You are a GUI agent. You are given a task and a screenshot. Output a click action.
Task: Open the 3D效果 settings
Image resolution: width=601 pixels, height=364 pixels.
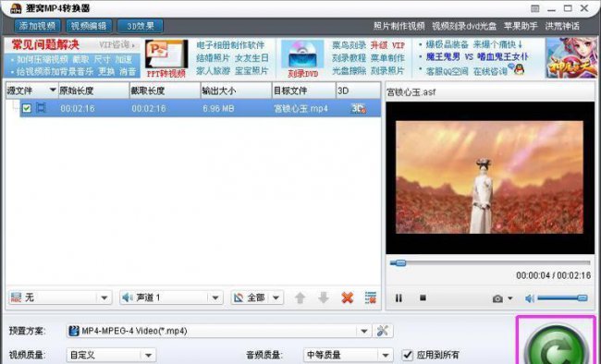click(141, 26)
